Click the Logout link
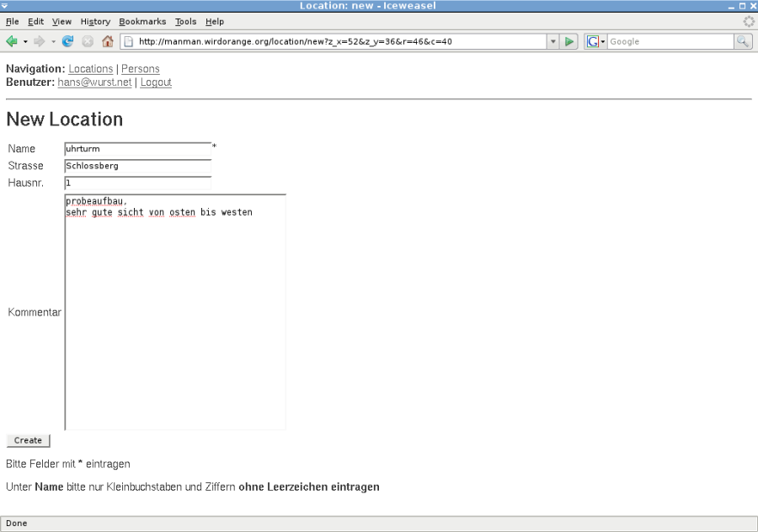 tap(156, 82)
